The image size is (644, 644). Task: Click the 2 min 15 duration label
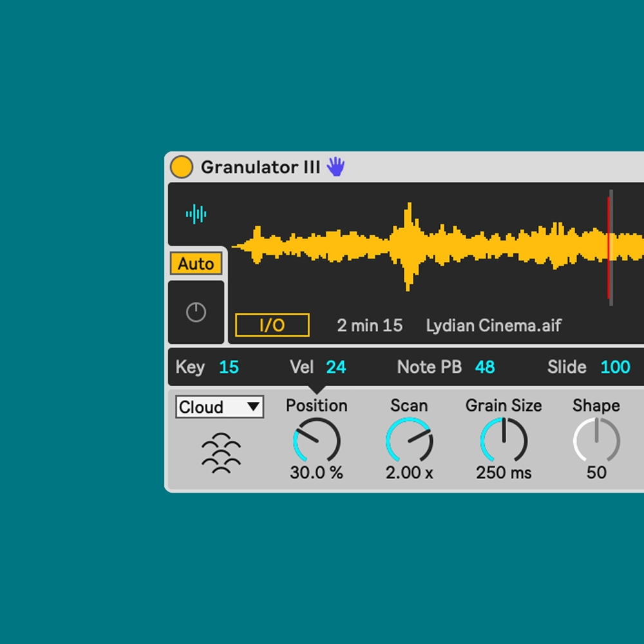(x=370, y=325)
